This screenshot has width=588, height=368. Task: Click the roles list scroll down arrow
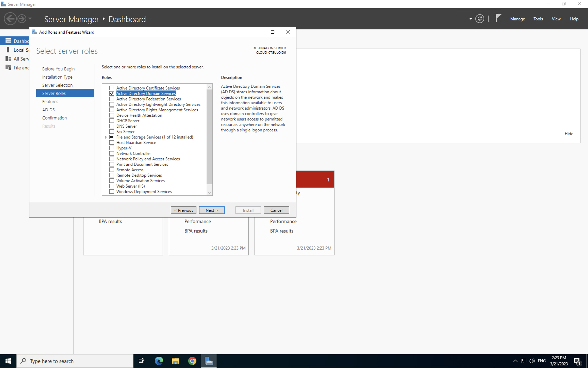[209, 193]
